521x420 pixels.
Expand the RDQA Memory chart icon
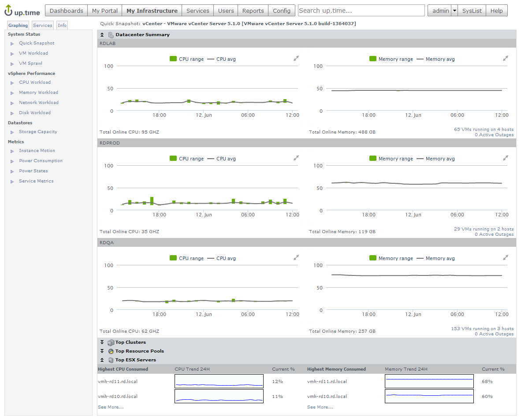[506, 257]
